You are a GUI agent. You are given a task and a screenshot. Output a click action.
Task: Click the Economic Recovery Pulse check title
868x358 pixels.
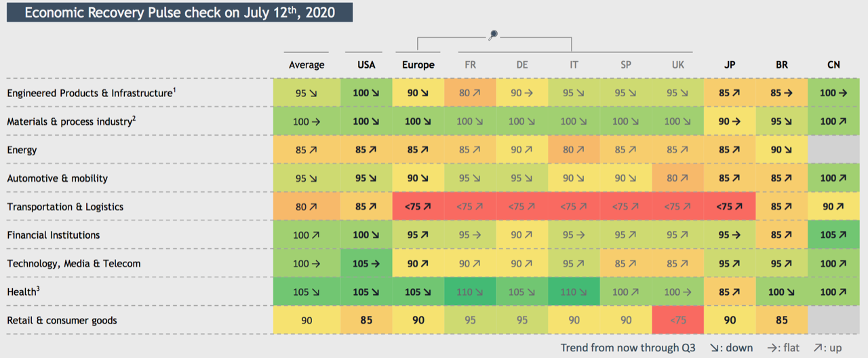click(x=180, y=12)
